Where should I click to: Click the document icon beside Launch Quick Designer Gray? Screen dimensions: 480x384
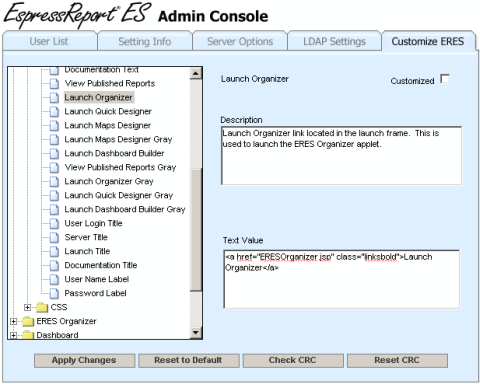pos(54,195)
